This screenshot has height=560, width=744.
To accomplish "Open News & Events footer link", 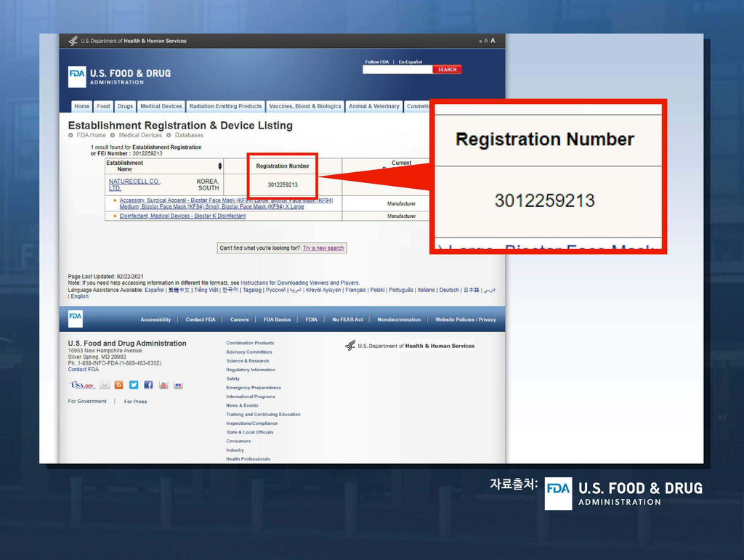I will pos(242,405).
